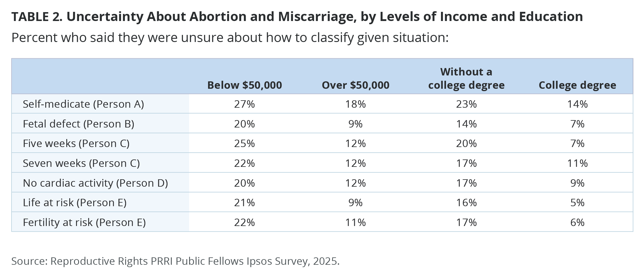Select the 'Fertility at risk (Person E)' label
The width and height of the screenshot is (644, 276).
(84, 222)
